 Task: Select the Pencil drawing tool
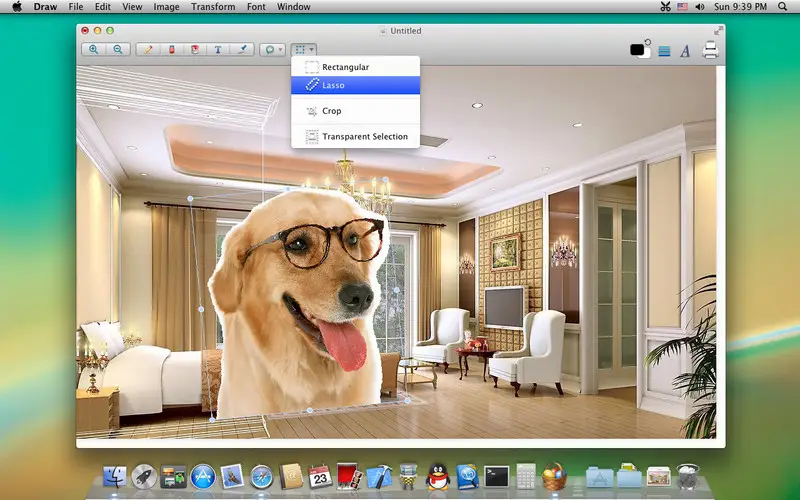[x=148, y=49]
